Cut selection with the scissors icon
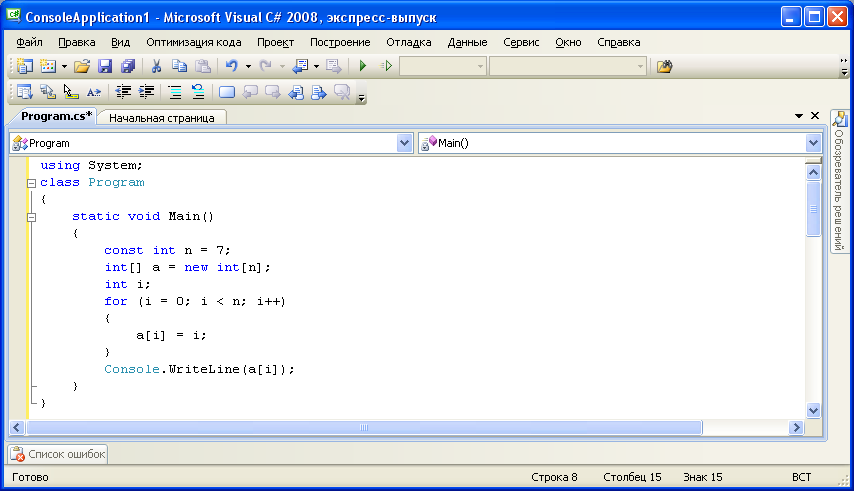This screenshot has height=491, width=854. click(x=156, y=66)
